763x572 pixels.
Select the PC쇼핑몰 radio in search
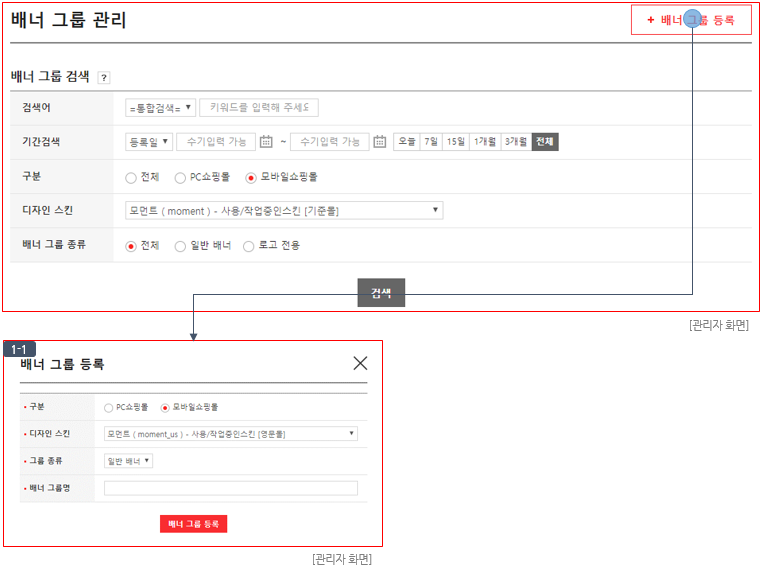point(180,177)
